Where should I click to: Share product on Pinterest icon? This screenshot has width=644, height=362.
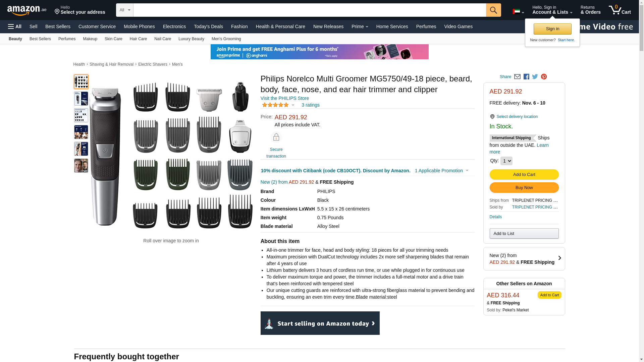pyautogui.click(x=544, y=77)
